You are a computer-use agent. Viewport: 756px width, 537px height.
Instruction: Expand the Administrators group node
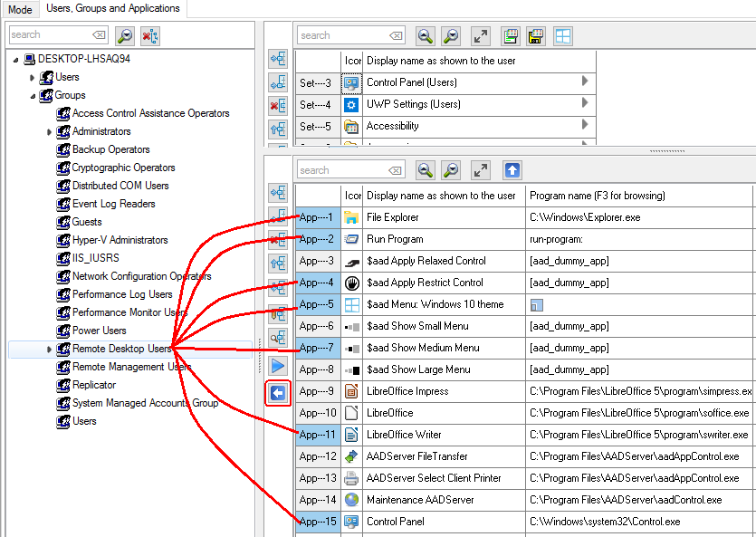pyautogui.click(x=49, y=132)
